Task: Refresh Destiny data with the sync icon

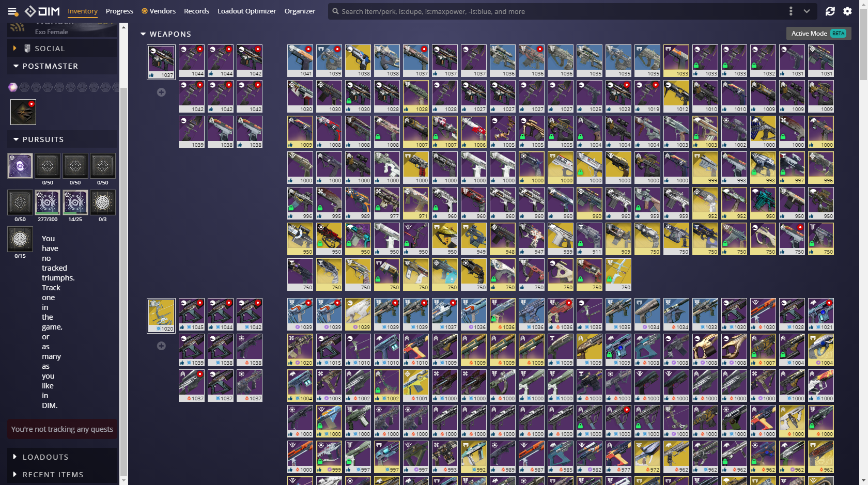Action: pyautogui.click(x=830, y=11)
